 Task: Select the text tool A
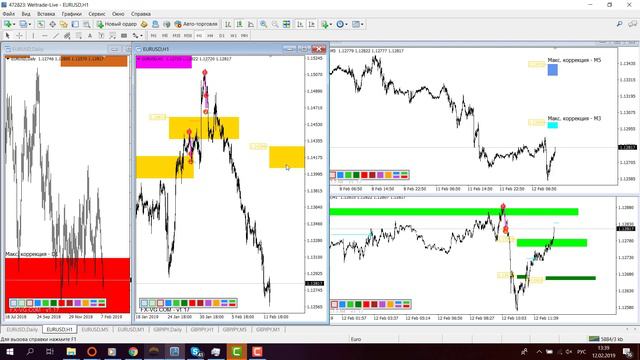89,36
